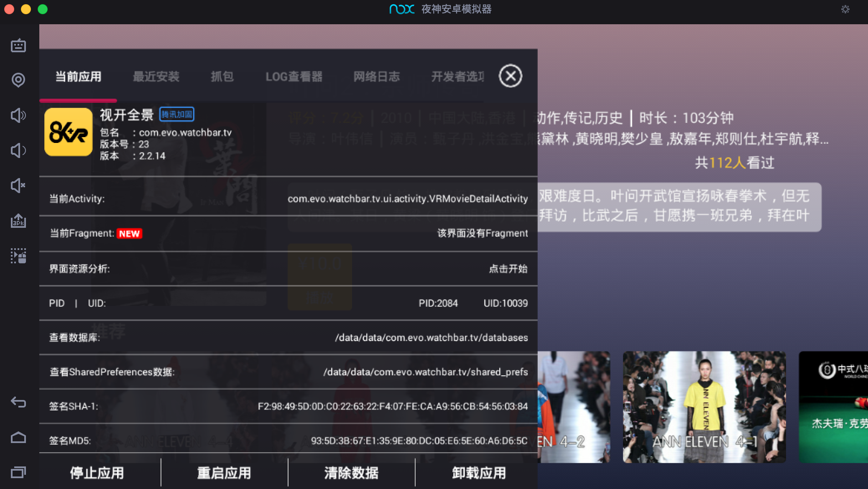Image resolution: width=868 pixels, height=489 pixels.
Task: Click the 查看数据库 label
Action: pos(74,338)
